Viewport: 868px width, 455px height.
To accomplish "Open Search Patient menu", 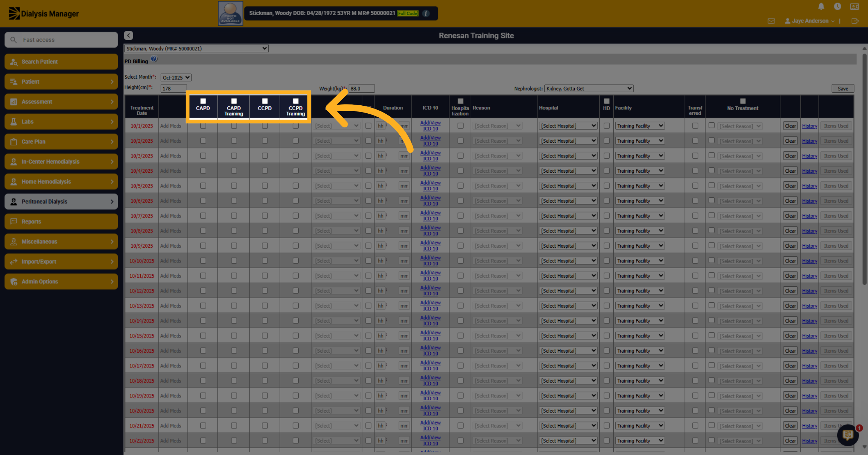I will pyautogui.click(x=61, y=62).
